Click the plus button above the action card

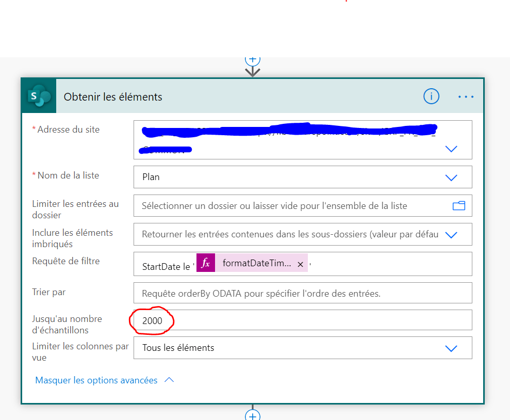tap(252, 58)
